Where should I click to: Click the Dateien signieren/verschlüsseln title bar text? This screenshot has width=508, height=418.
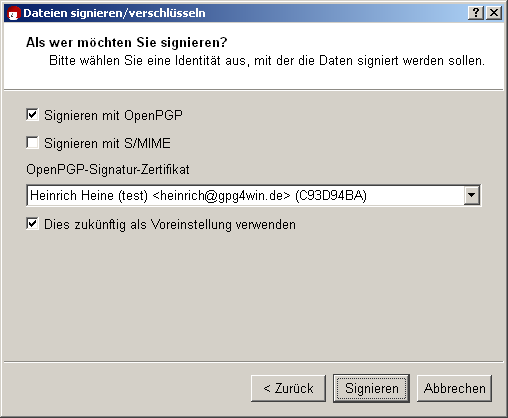coord(114,13)
